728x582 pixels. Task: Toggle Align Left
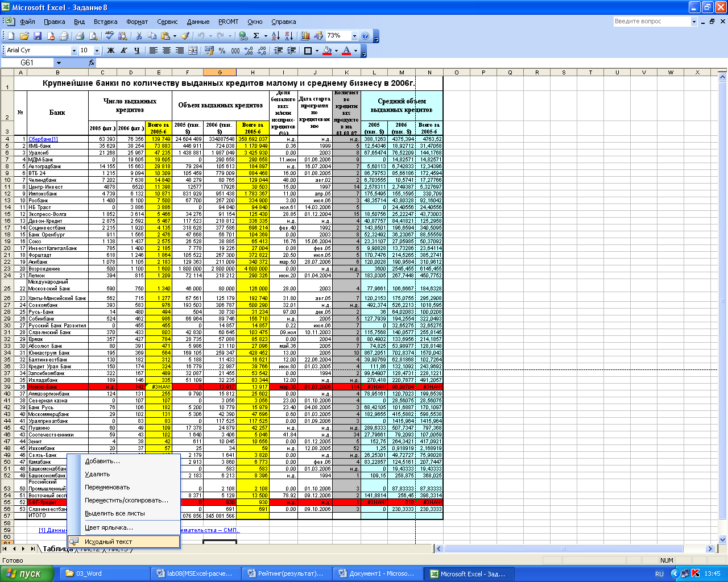point(153,51)
